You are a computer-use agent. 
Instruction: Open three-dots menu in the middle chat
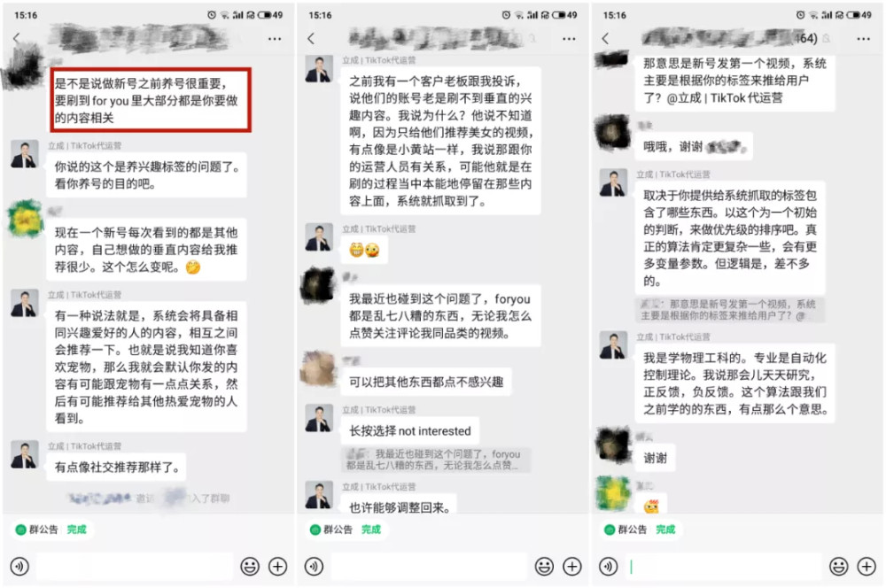(x=569, y=38)
